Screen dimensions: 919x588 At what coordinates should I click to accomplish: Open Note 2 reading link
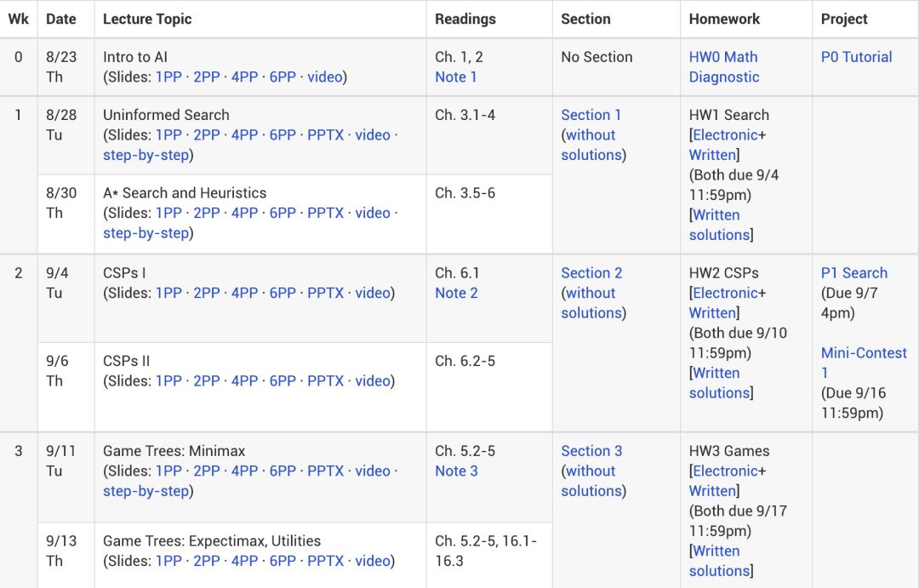[456, 293]
